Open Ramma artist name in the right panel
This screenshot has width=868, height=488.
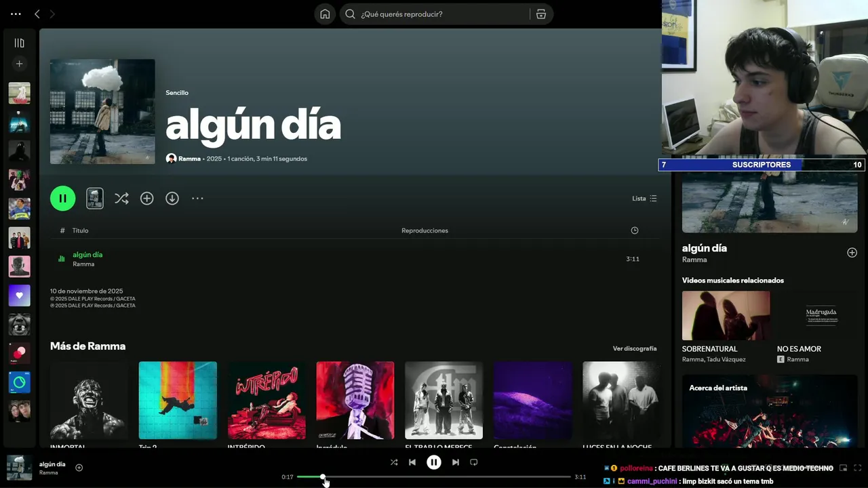click(x=694, y=260)
